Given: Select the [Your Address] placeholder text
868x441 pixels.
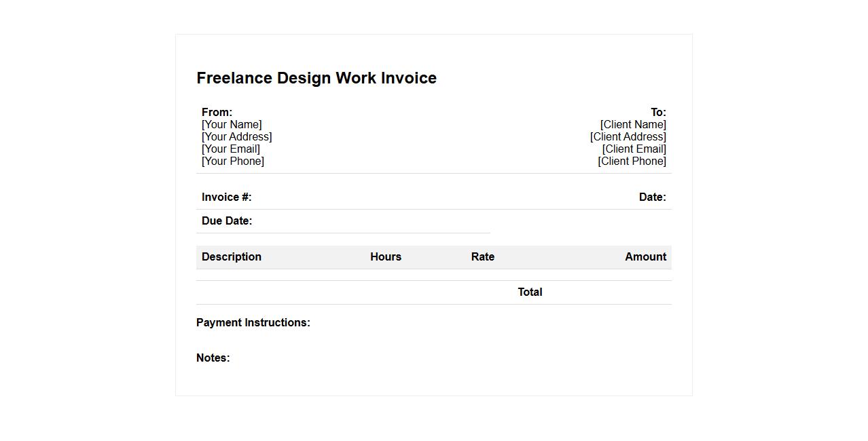Looking at the screenshot, I should [x=236, y=137].
